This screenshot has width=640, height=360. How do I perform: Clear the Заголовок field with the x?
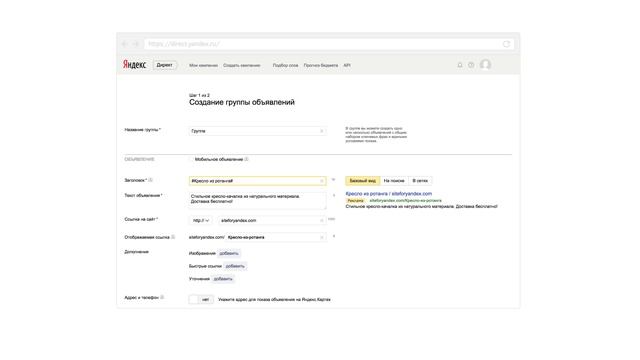pyautogui.click(x=322, y=181)
